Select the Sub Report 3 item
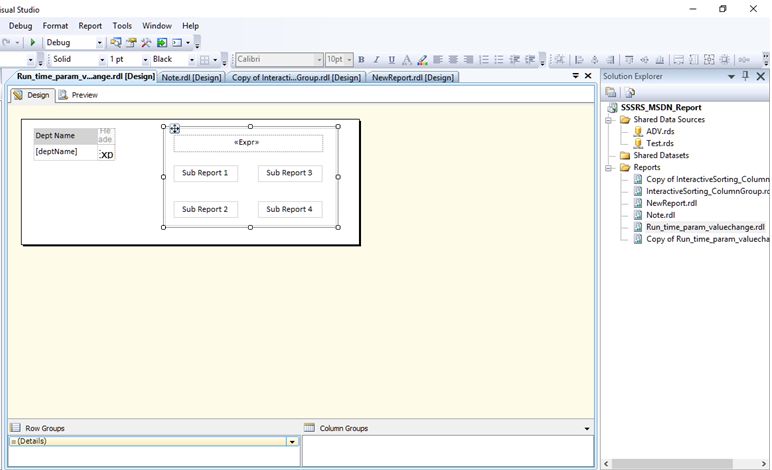The width and height of the screenshot is (772, 470). (289, 173)
